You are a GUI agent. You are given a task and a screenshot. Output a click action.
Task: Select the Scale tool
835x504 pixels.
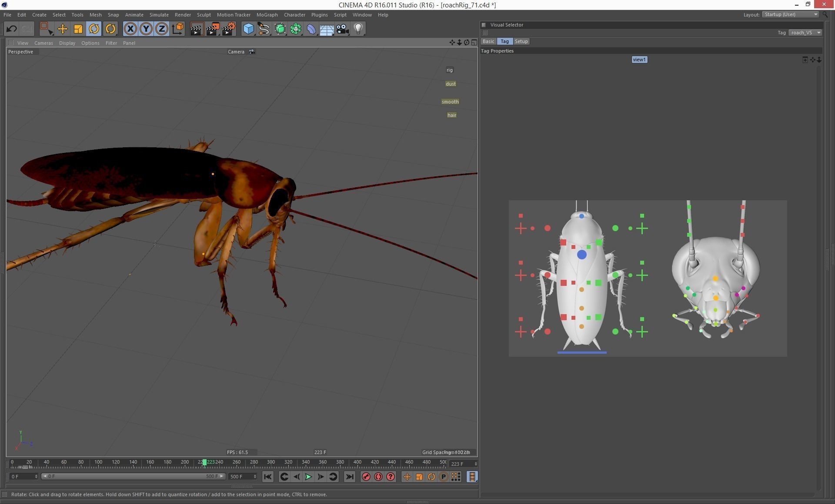pos(78,29)
